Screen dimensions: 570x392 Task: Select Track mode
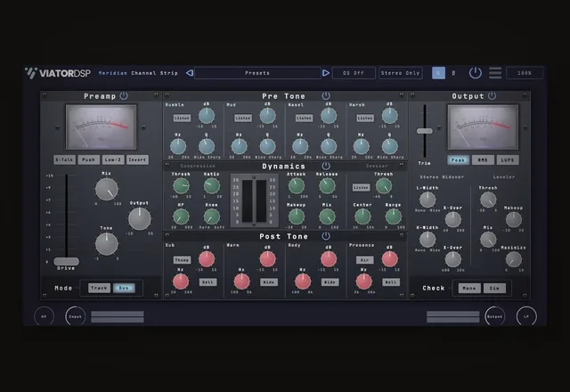point(99,288)
